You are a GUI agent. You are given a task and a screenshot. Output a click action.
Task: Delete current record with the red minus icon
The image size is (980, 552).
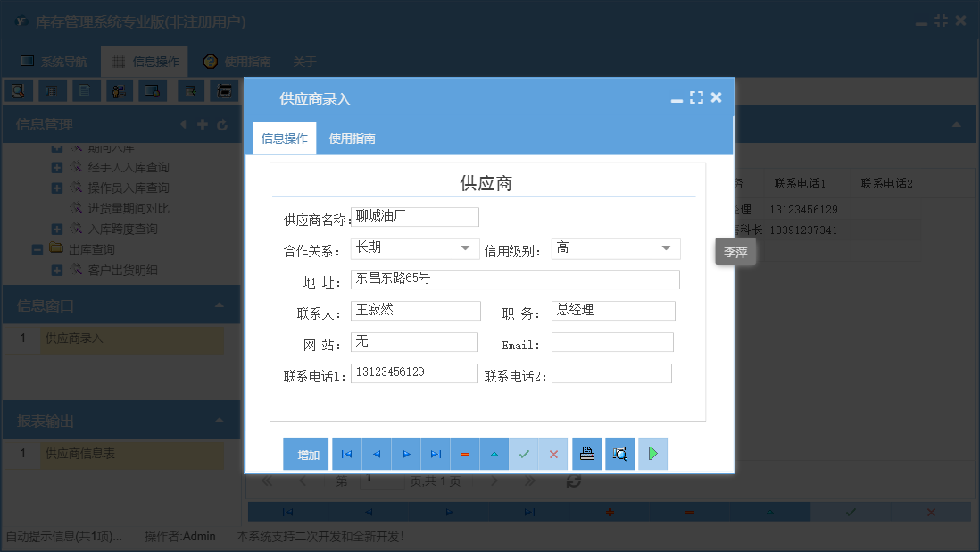click(465, 454)
